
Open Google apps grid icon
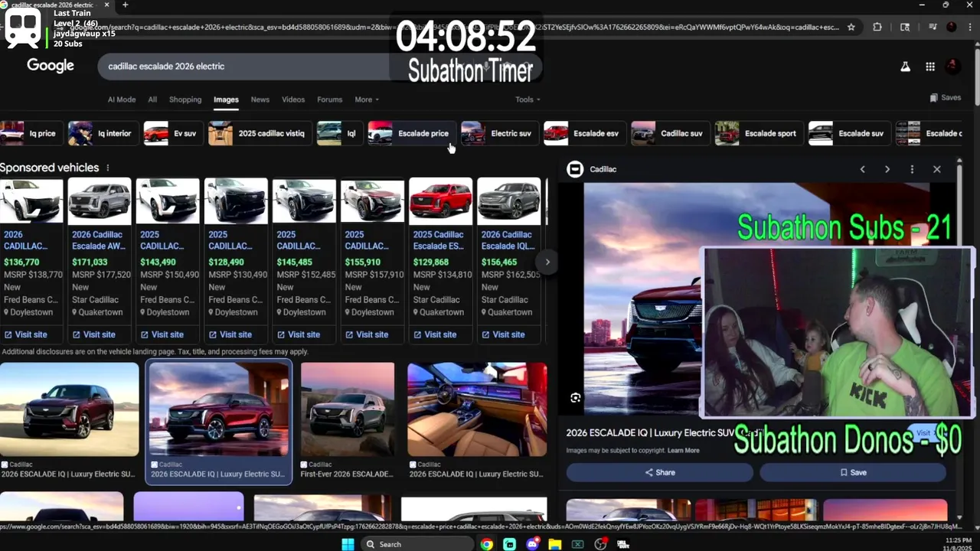(930, 67)
